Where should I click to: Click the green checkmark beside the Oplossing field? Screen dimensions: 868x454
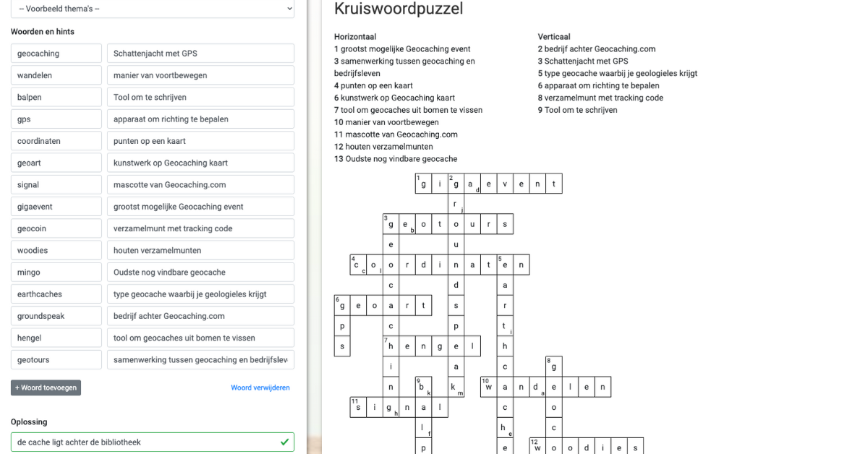pyautogui.click(x=285, y=442)
